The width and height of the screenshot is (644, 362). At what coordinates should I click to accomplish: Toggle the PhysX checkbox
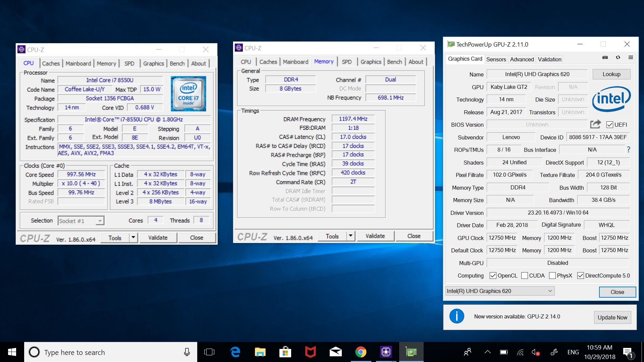552,276
